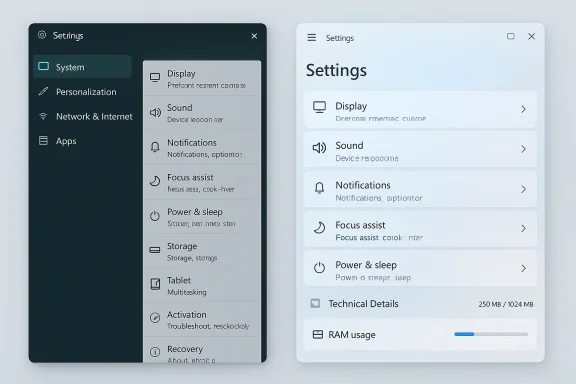Click Notifications bell icon in light window

pos(319,188)
